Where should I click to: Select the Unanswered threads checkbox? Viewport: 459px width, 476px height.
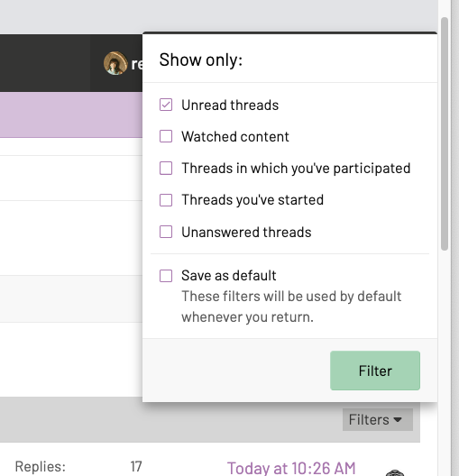166,232
